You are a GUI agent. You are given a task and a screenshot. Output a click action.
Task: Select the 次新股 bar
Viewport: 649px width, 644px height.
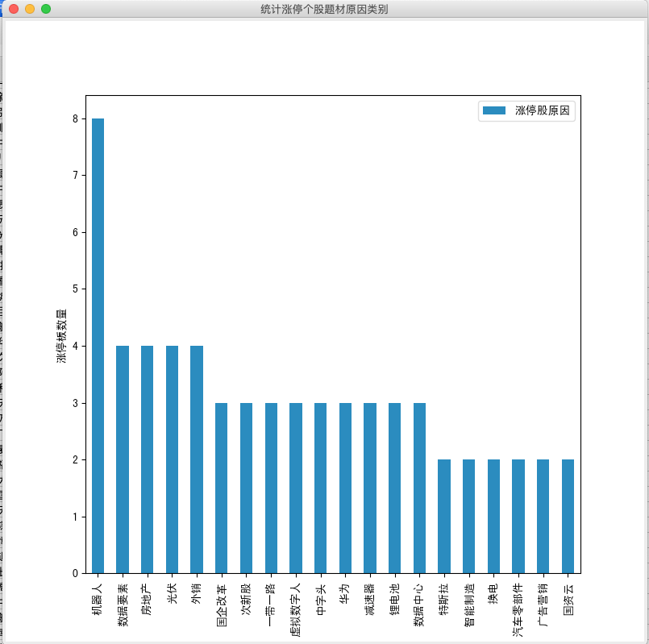pyautogui.click(x=246, y=488)
